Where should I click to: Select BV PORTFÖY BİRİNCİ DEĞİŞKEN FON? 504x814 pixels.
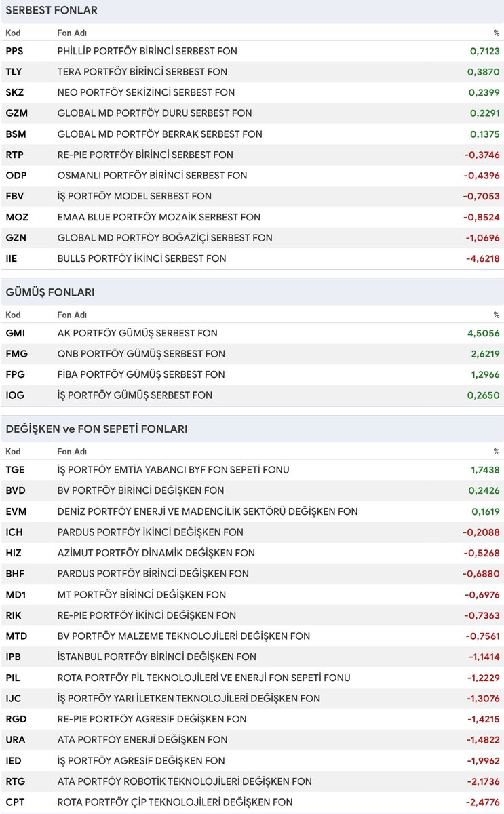[142, 490]
